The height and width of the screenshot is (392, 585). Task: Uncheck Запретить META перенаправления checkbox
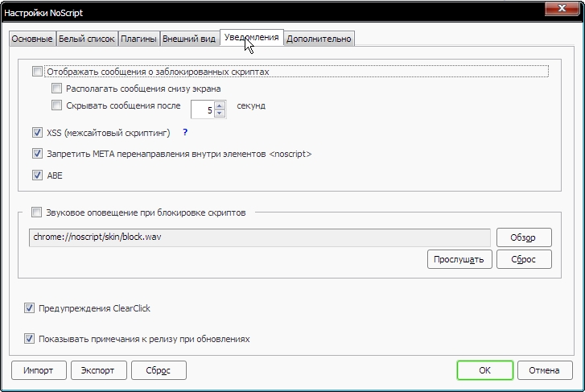coord(37,154)
